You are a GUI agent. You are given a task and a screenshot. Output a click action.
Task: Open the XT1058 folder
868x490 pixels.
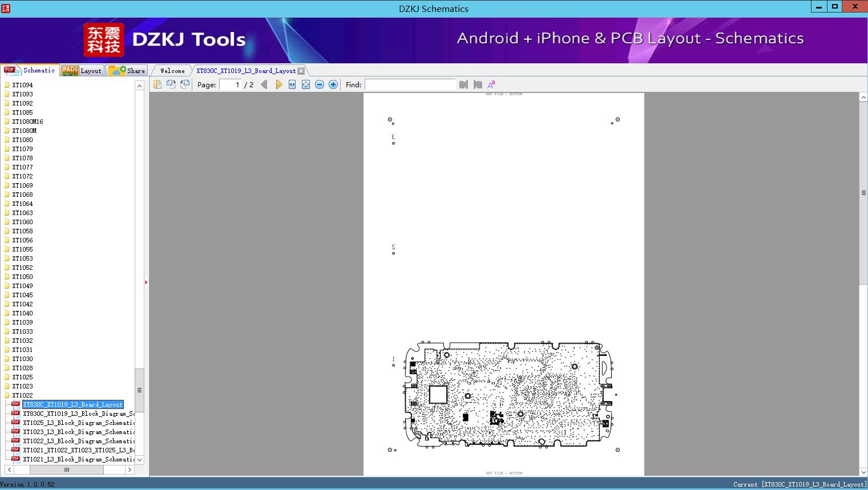click(x=22, y=231)
